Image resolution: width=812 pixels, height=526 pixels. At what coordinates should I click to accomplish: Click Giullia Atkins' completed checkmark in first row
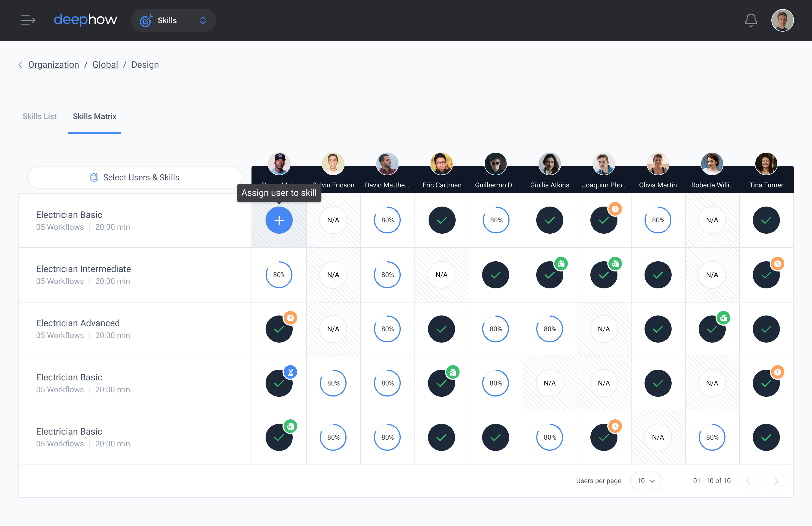(549, 220)
